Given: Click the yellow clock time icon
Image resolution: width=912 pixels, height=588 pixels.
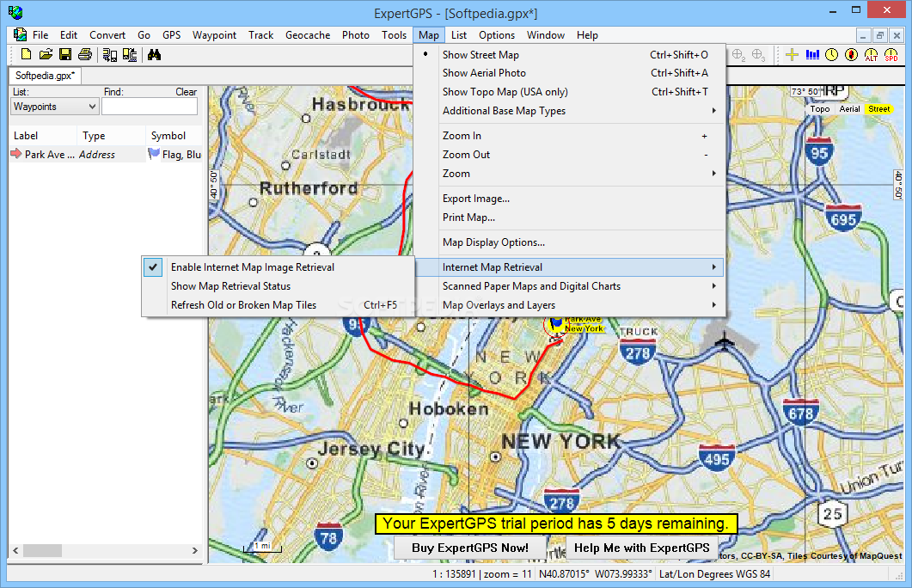Looking at the screenshot, I should pos(832,55).
